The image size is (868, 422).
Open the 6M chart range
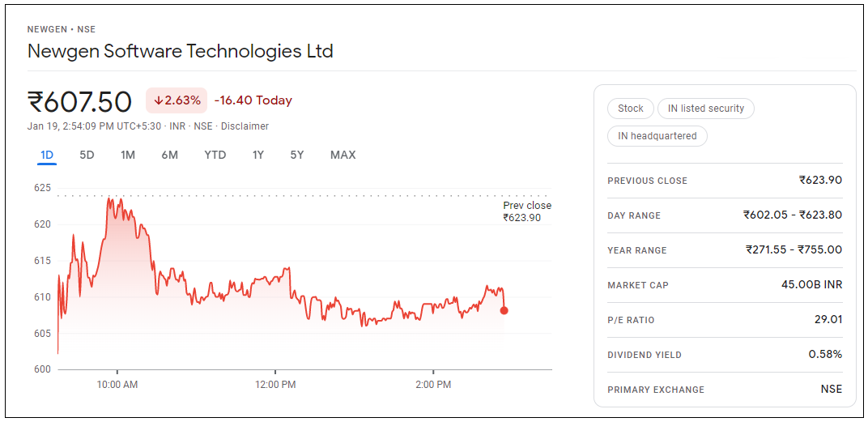169,155
